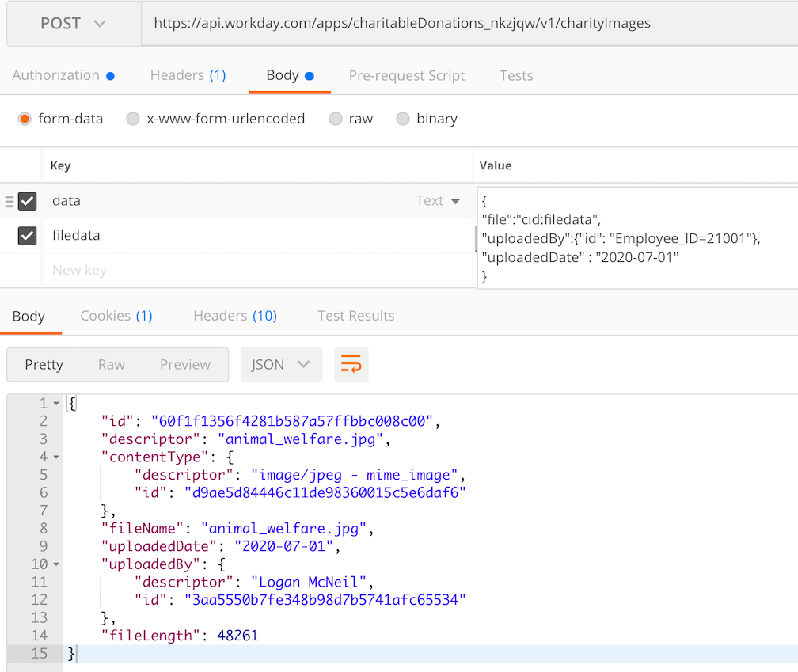The image size is (798, 672).
Task: Select the binary body radio option
Action: pos(402,119)
